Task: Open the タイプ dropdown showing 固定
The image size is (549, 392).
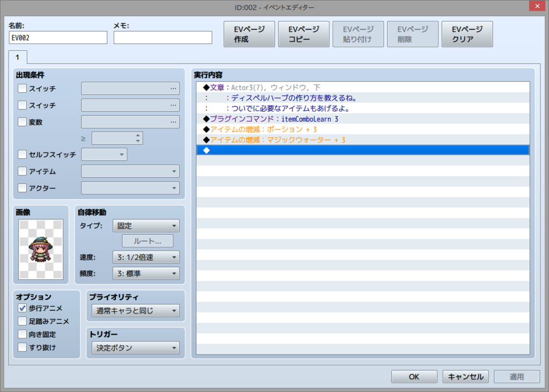Action: (146, 226)
